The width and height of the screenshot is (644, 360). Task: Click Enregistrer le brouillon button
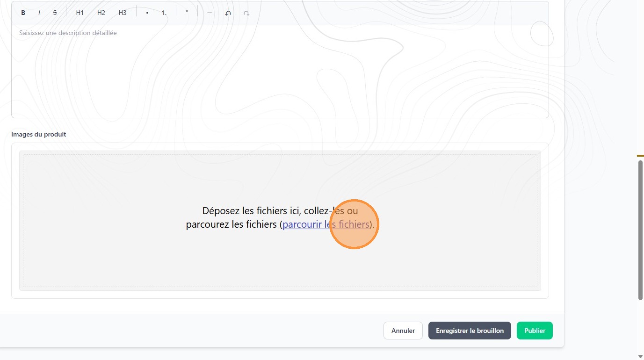pyautogui.click(x=470, y=331)
